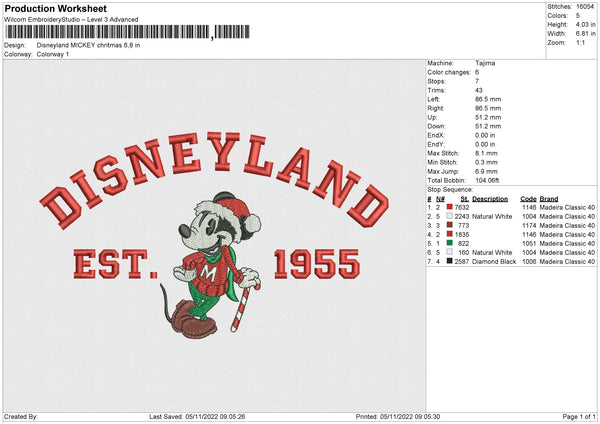Click stitch count '2587' in stop row 7
The width and height of the screenshot is (600, 424).
(x=462, y=262)
